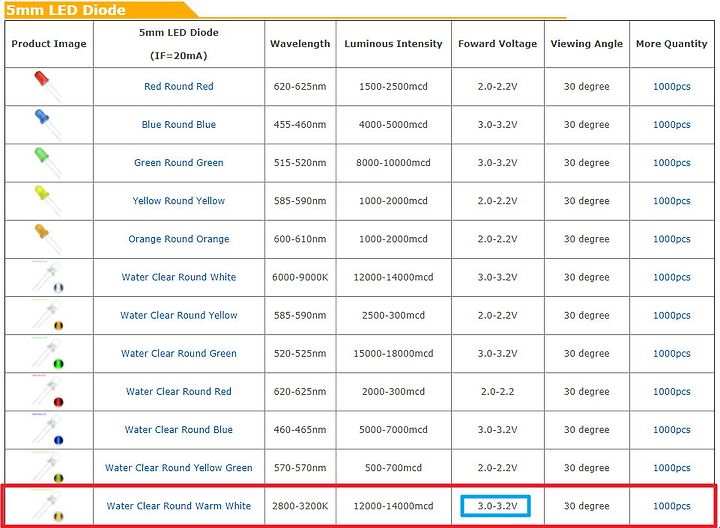720x528 pixels.
Task: Click 1000pcs link in Water Clear Round White row
Action: [x=671, y=277]
